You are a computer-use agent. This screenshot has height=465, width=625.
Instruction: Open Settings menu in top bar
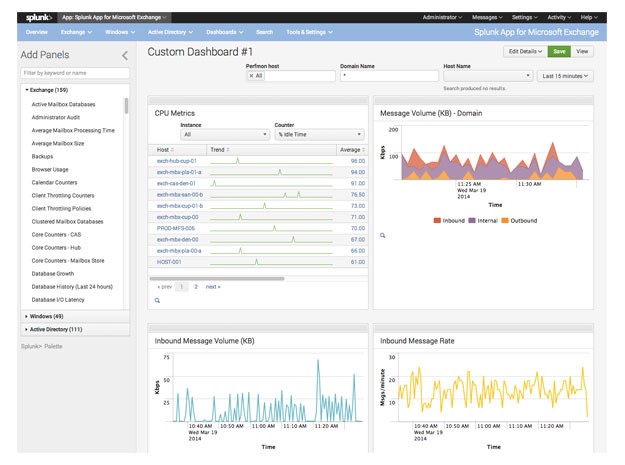[525, 17]
